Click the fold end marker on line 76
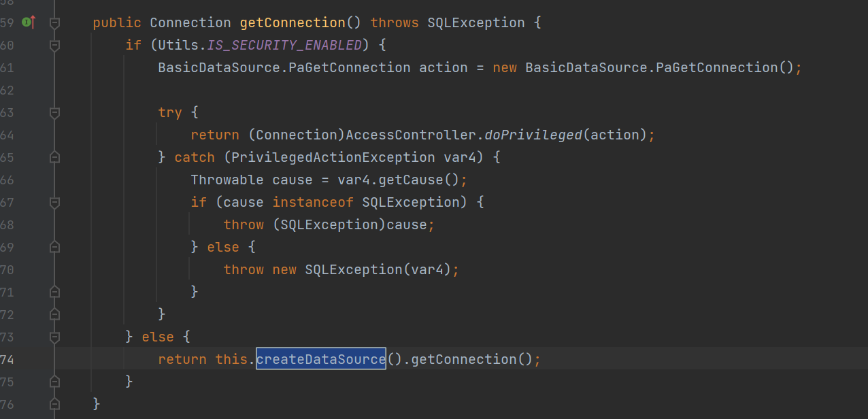Screen dimensions: 868x419 [54, 404]
